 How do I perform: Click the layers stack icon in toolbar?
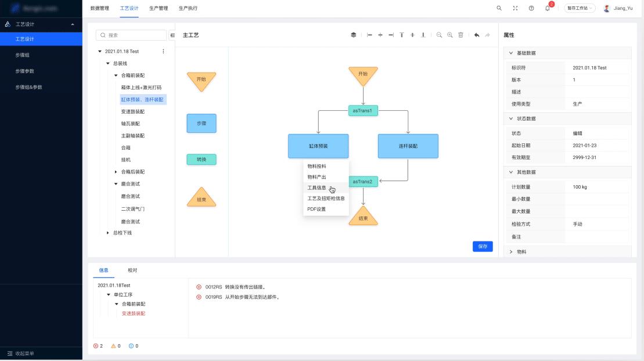click(x=353, y=35)
